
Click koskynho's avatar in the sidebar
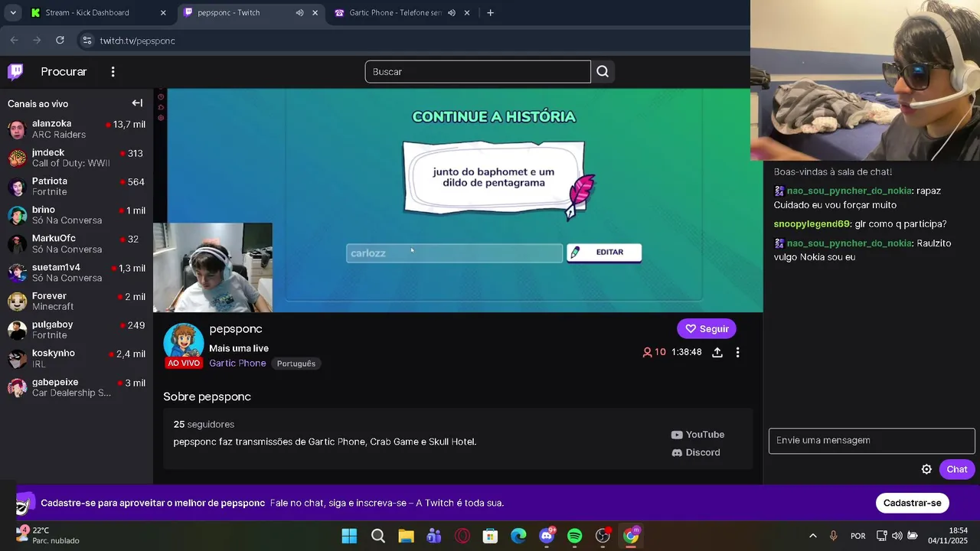coord(17,359)
